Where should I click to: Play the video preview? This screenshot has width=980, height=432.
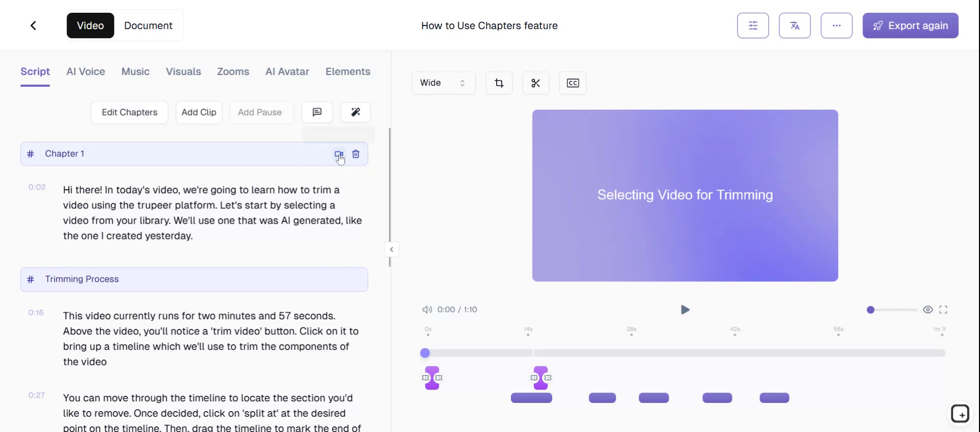pyautogui.click(x=685, y=310)
